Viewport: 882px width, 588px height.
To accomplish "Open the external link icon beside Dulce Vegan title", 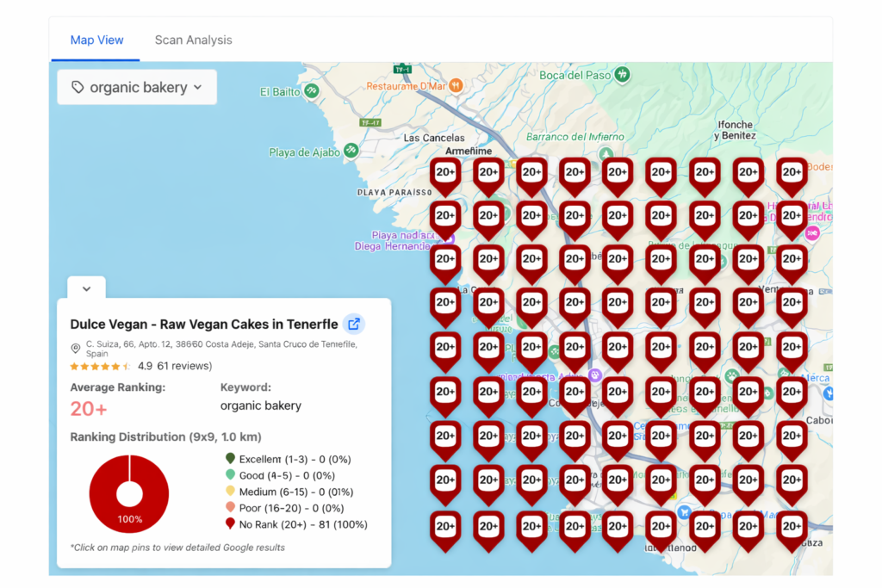I will pos(353,325).
